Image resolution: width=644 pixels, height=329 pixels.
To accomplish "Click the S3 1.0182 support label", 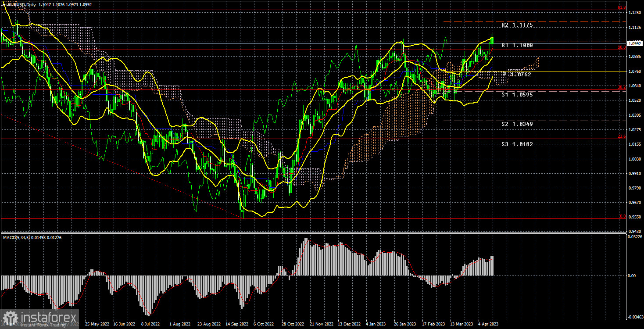I will (517, 144).
